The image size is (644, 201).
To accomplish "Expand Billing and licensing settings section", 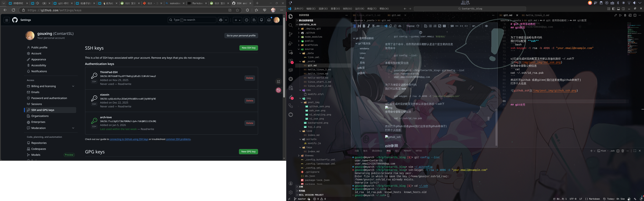I will (73, 86).
